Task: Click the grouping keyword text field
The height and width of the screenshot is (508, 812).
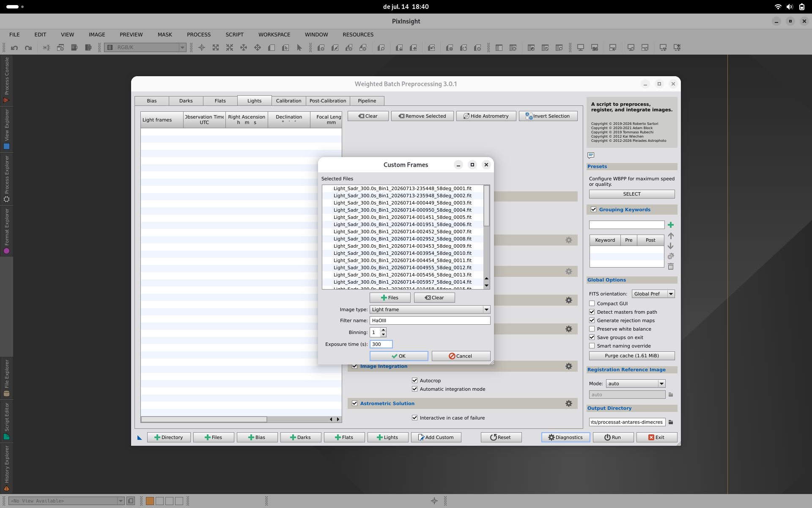Action: [x=627, y=225]
